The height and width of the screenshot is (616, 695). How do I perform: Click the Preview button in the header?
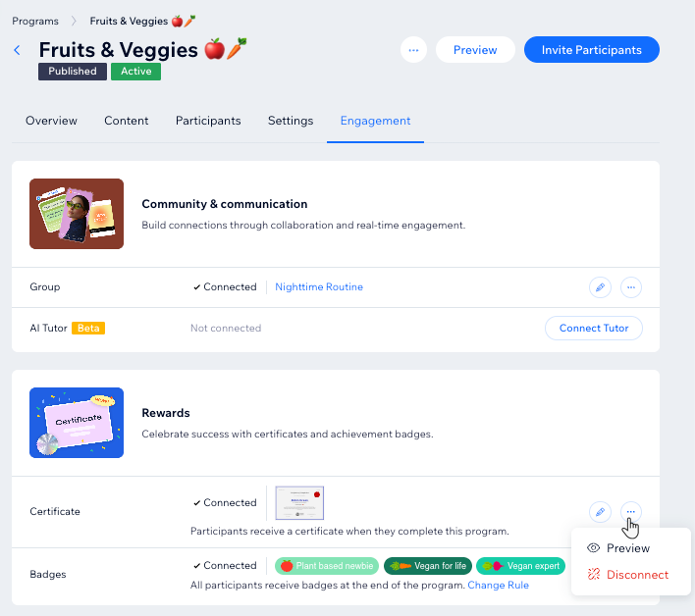475,50
